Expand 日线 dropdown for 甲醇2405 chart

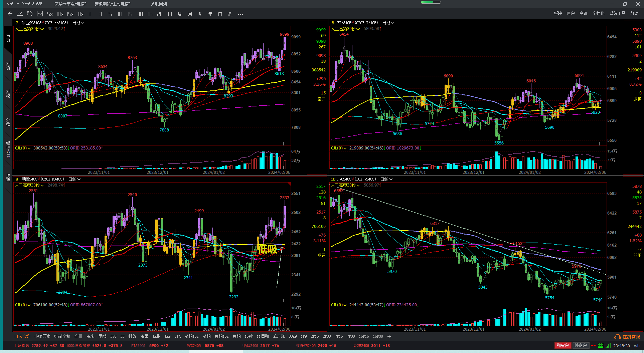[x=74, y=179]
